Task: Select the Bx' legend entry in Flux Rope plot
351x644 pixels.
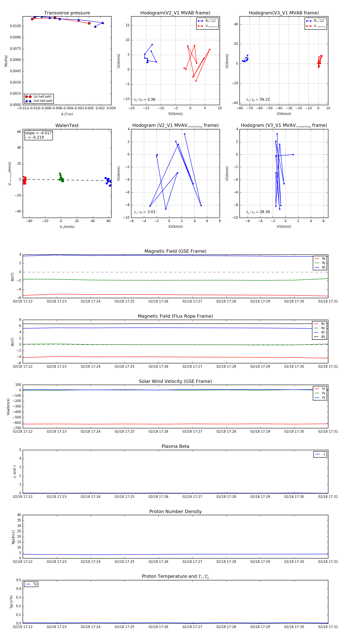Action: 320,324
